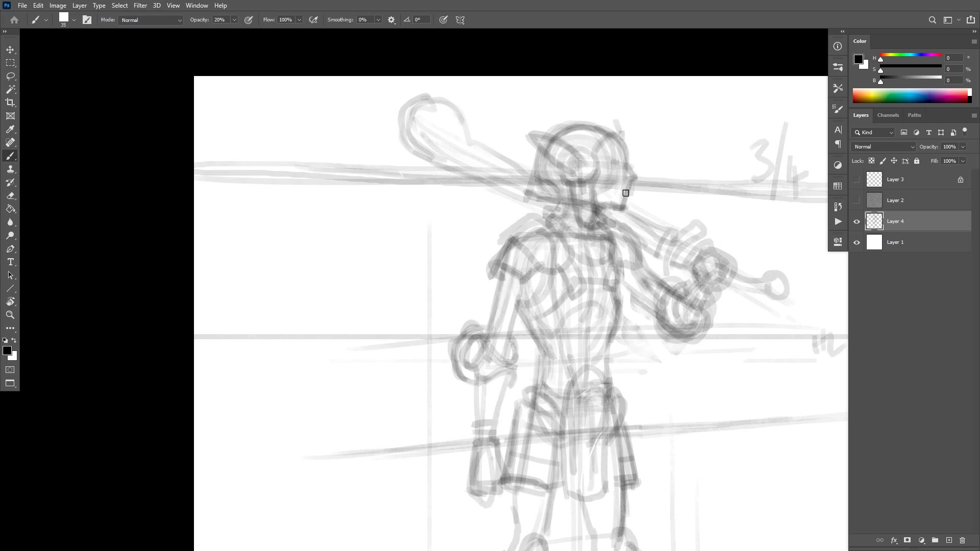
Task: Open the Filter menu
Action: coord(140,6)
